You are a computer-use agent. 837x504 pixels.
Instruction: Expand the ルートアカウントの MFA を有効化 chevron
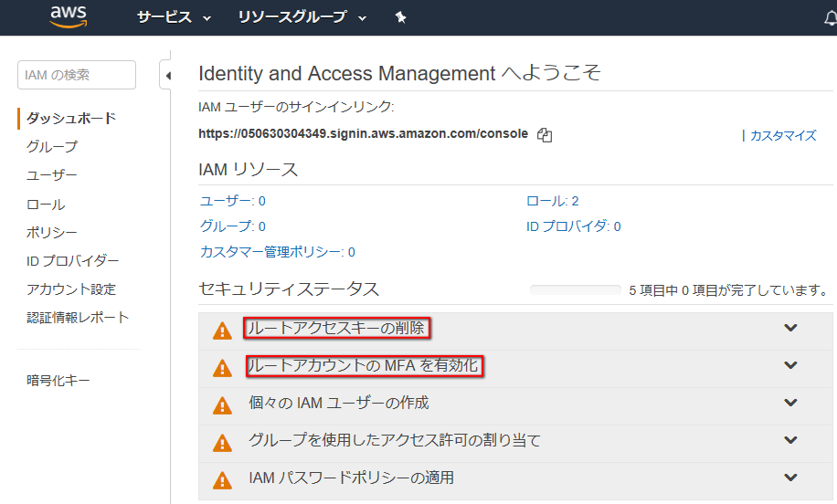coord(790,365)
